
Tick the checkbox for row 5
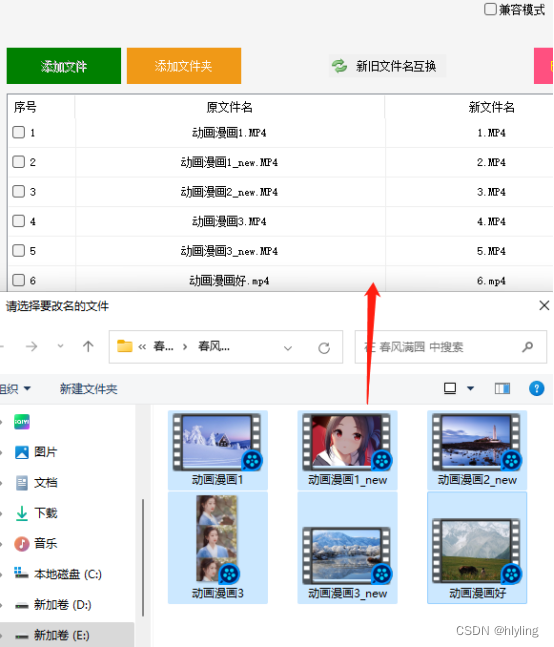19,250
